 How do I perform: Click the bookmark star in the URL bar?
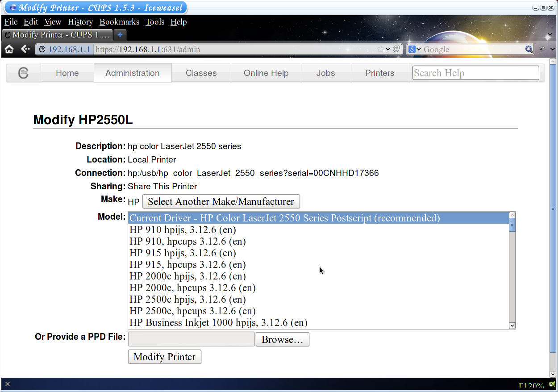380,50
